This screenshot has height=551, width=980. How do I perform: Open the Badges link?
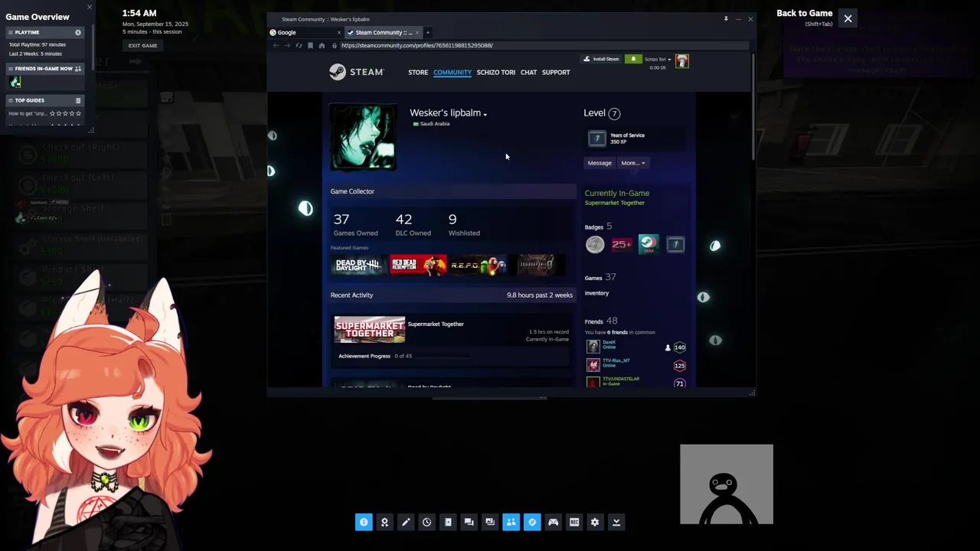598,227
